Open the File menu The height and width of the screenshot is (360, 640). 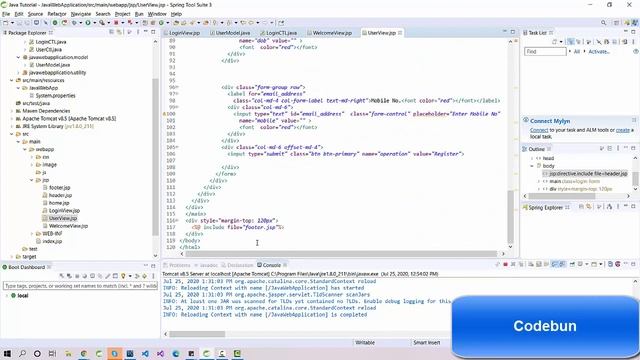click(6, 14)
